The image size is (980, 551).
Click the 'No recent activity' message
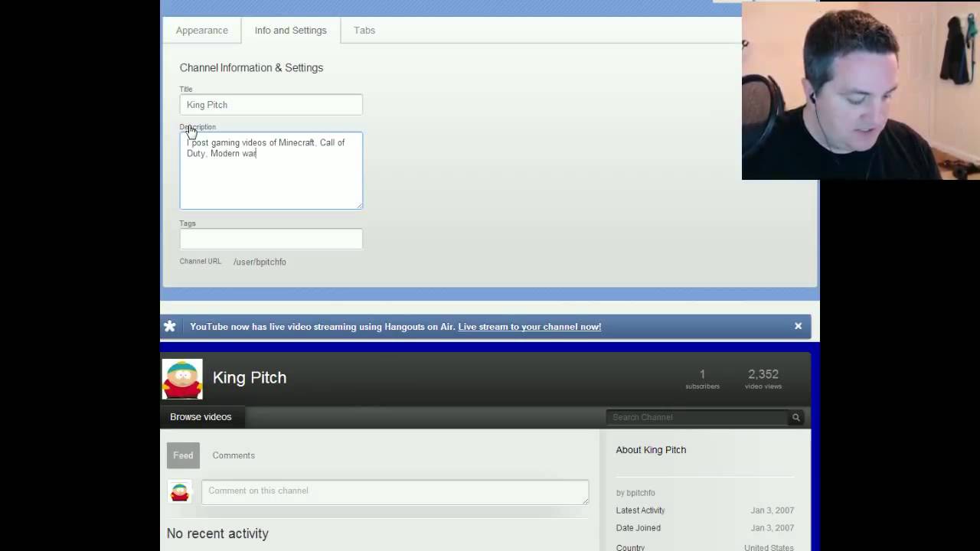(x=217, y=533)
